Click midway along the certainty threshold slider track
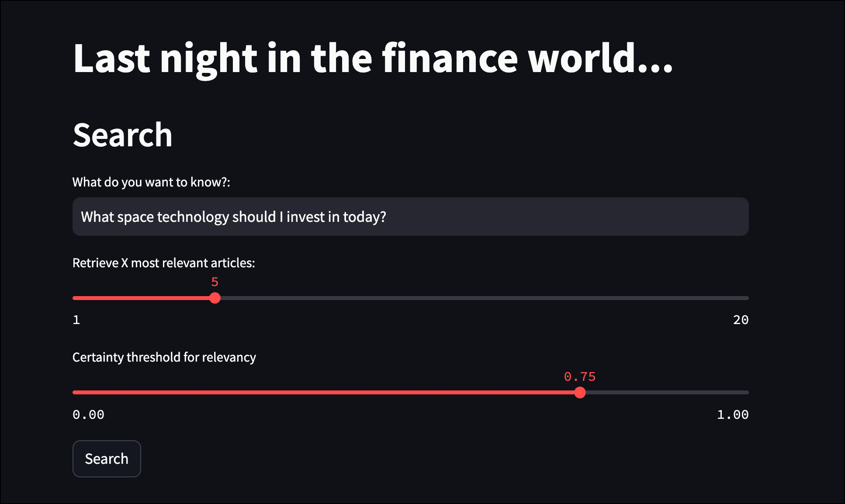The image size is (845, 504). 410,393
